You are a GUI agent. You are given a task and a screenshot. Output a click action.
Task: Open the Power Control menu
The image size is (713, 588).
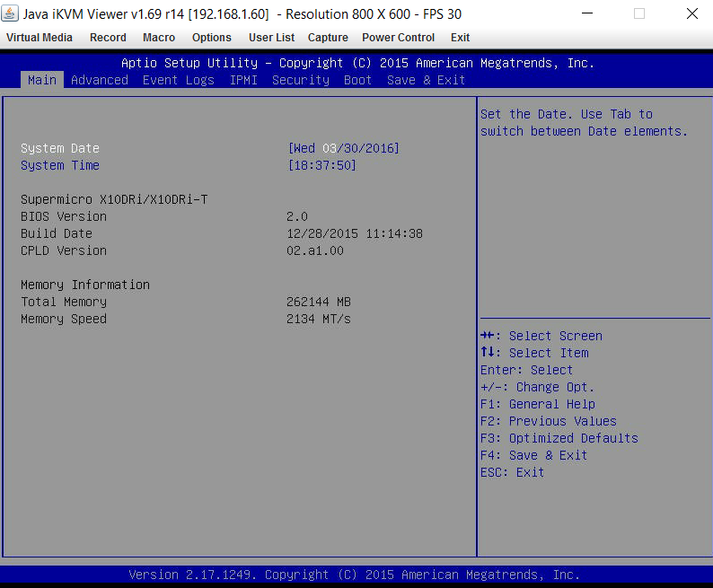tap(398, 38)
